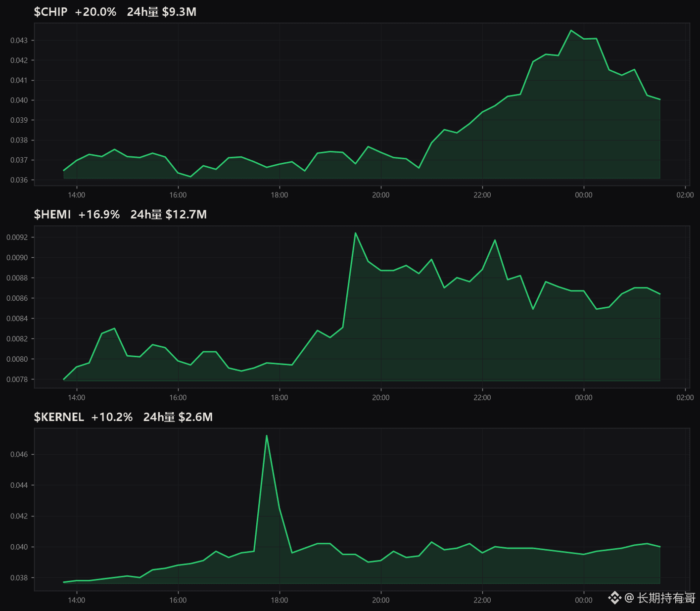Click the 0.0090 price label on HEMI chart
The image size is (700, 611).
(17, 258)
